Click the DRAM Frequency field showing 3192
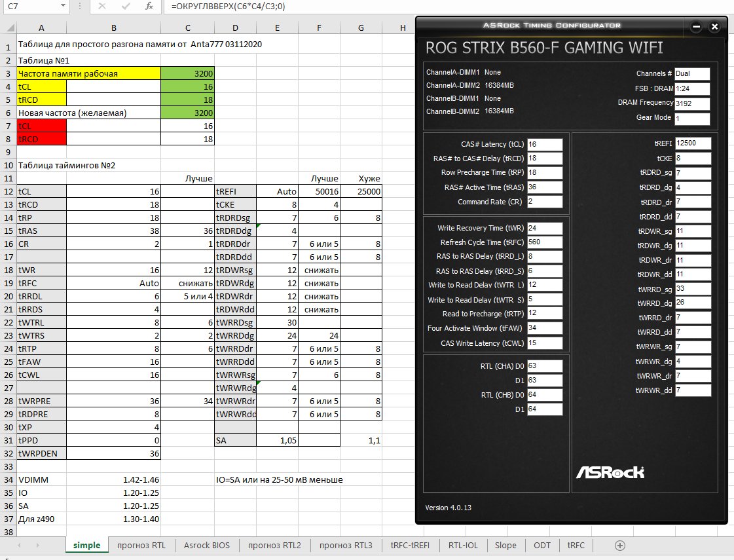This screenshot has height=560, width=734. tap(692, 103)
